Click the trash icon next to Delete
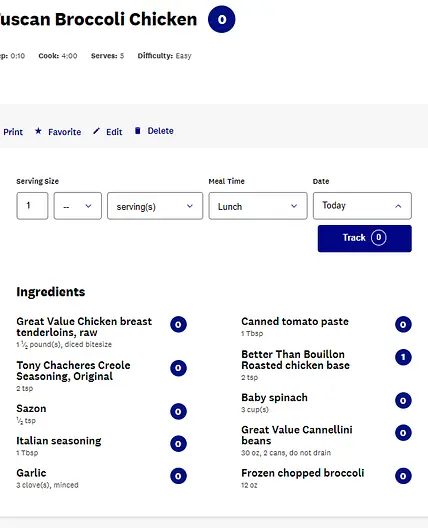The image size is (428, 528). pyautogui.click(x=137, y=131)
